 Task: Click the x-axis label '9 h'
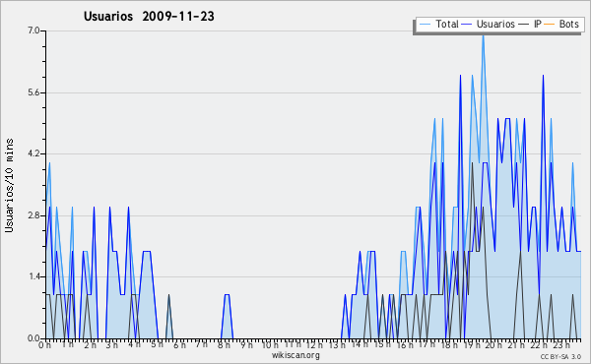[246, 345]
